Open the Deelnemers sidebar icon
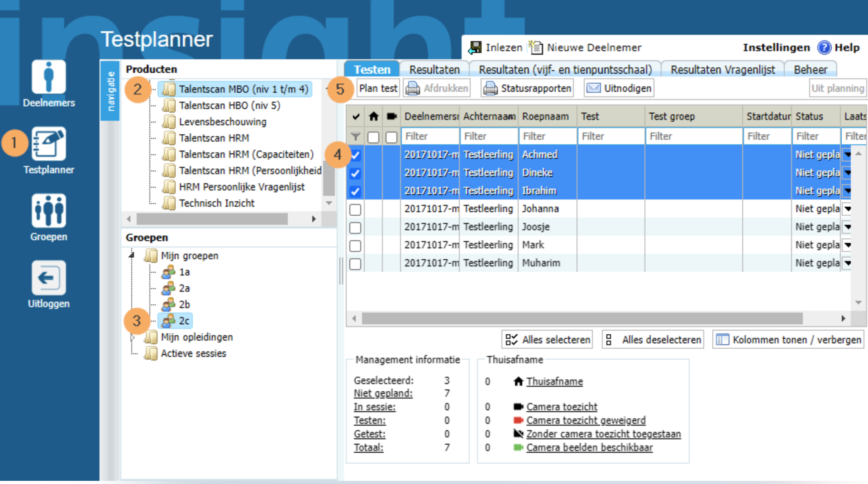868x484 pixels. tap(48, 77)
